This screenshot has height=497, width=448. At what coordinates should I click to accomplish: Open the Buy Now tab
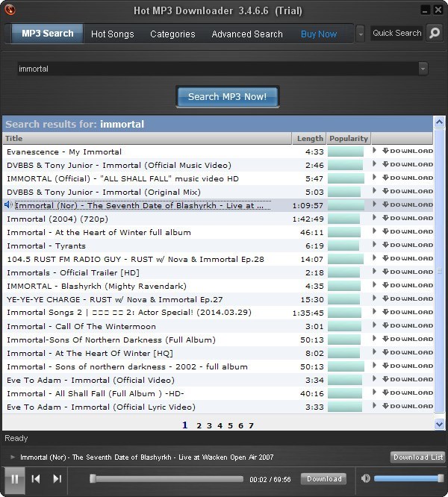[x=319, y=34]
